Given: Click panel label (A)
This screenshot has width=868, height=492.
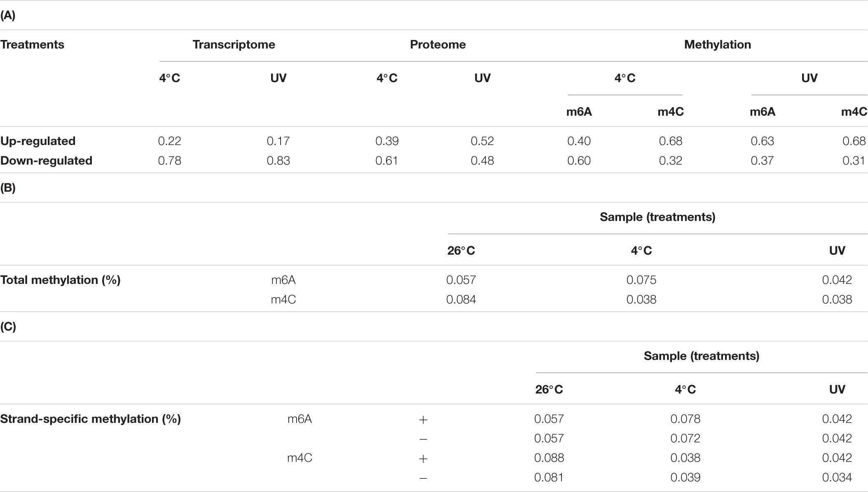Looking at the screenshot, I should [8, 15].
